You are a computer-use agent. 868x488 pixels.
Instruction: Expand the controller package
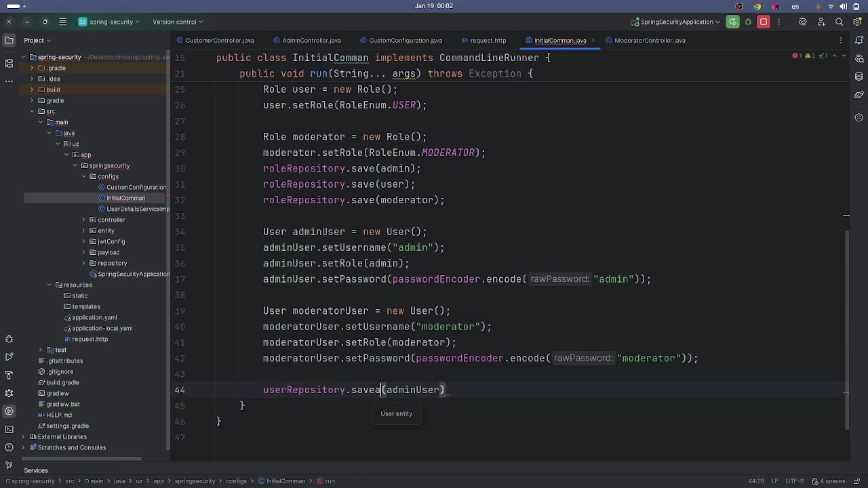point(83,220)
